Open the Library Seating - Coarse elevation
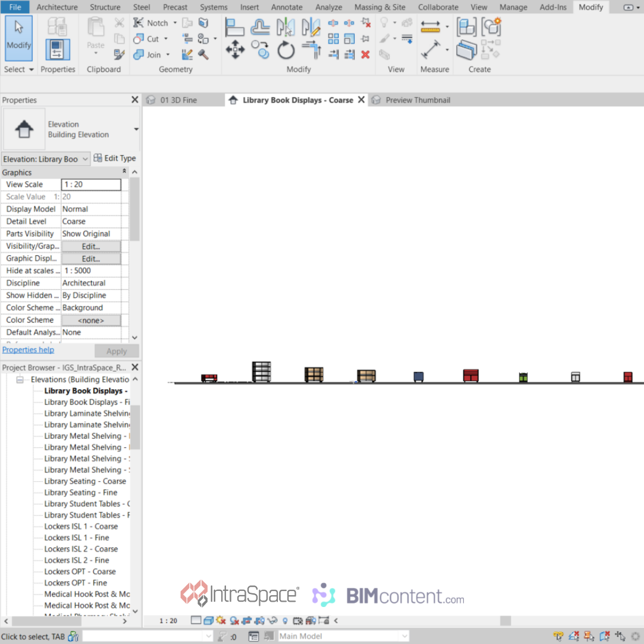Screen dimensions: 644x644 coord(85,481)
